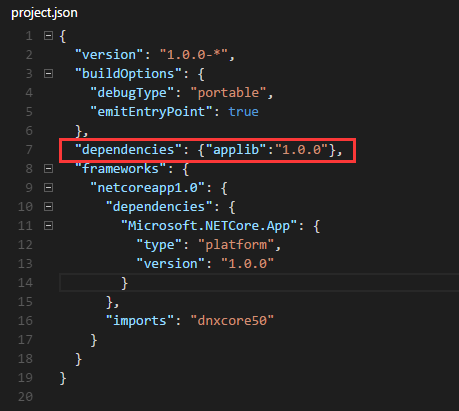Place cursor on the true value

[x=243, y=112]
